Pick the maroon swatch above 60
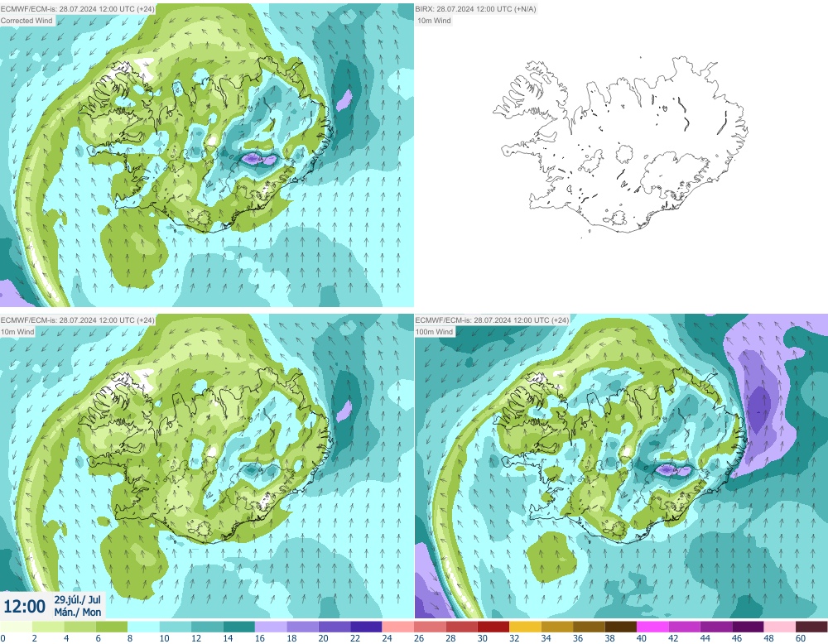Viewport: 828px width, 644px height. [811, 627]
